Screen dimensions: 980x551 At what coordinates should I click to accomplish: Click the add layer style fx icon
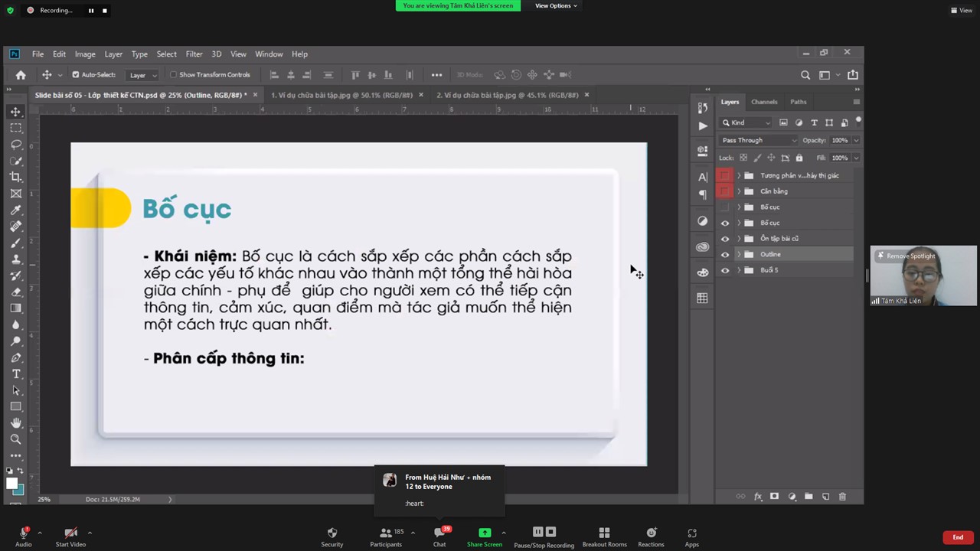point(758,497)
